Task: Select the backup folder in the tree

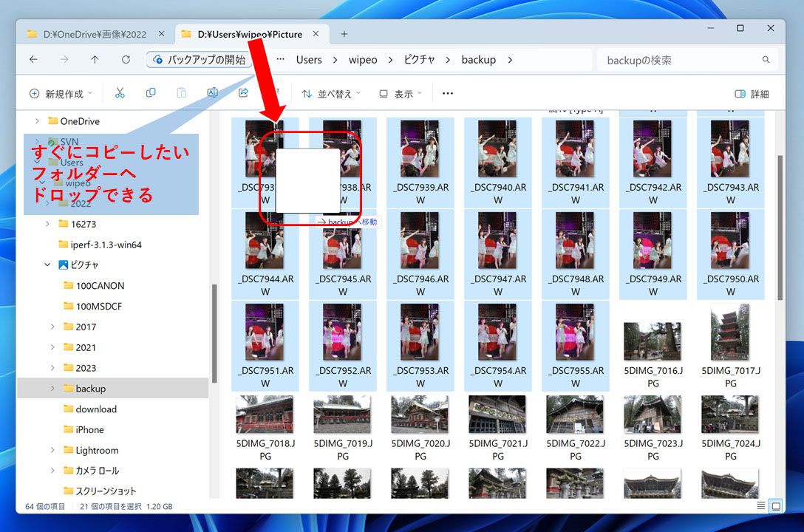Action: (x=113, y=389)
